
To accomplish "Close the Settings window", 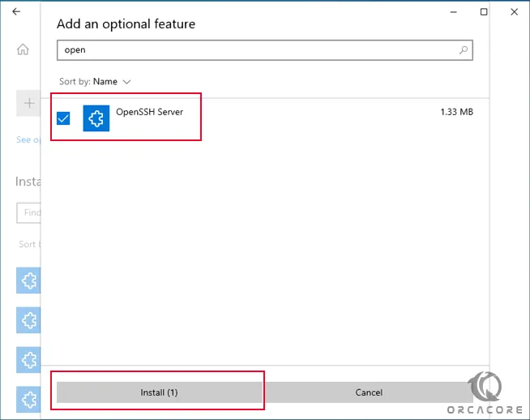I will tap(514, 12).
